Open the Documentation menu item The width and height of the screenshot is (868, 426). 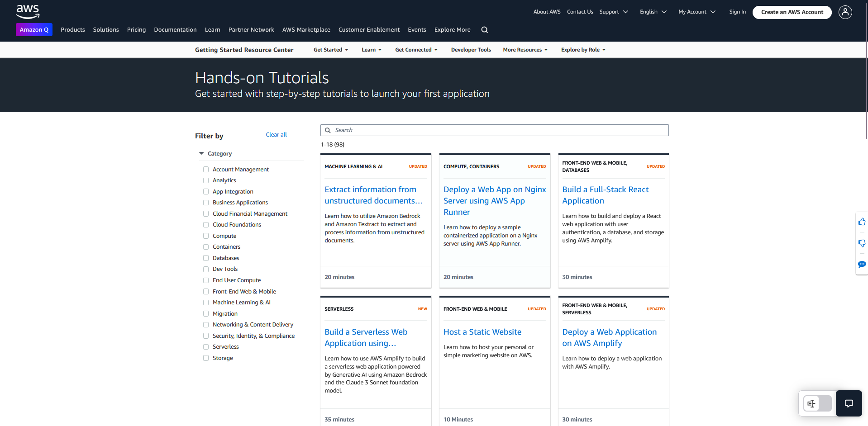175,30
